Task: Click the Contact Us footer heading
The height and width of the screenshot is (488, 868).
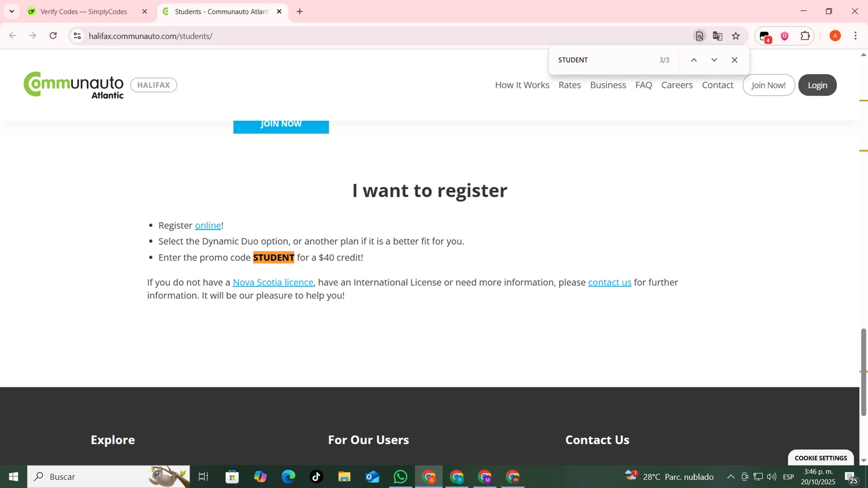Action: [x=597, y=440]
